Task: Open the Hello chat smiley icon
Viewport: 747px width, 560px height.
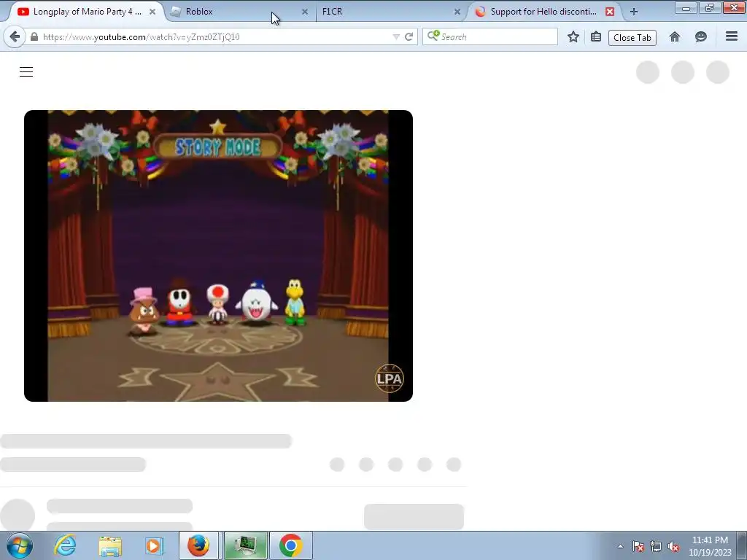Action: tap(701, 36)
